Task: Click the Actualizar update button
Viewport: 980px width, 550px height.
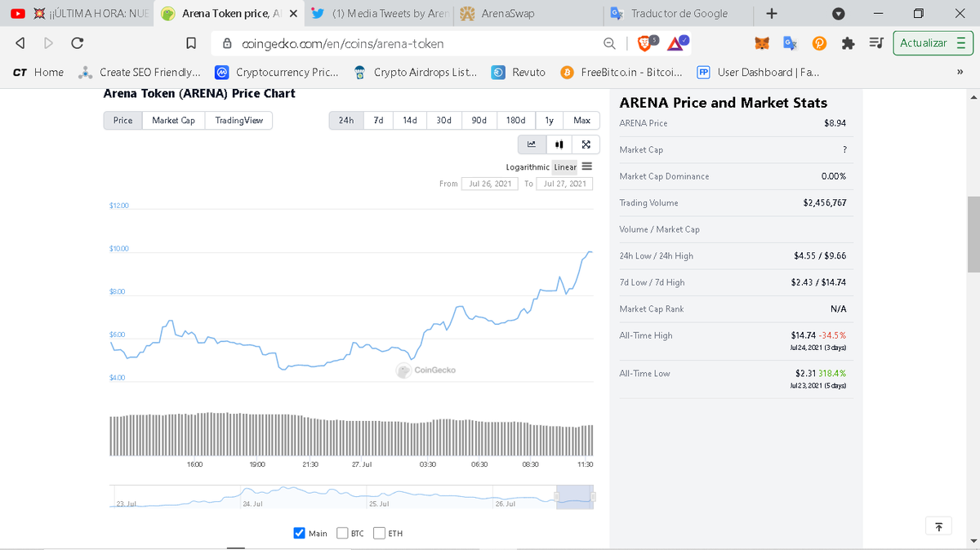Action: point(931,43)
